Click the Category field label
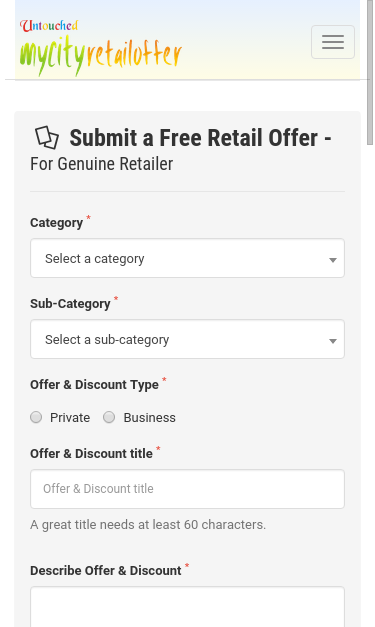This screenshot has width=375, height=627. [56, 223]
